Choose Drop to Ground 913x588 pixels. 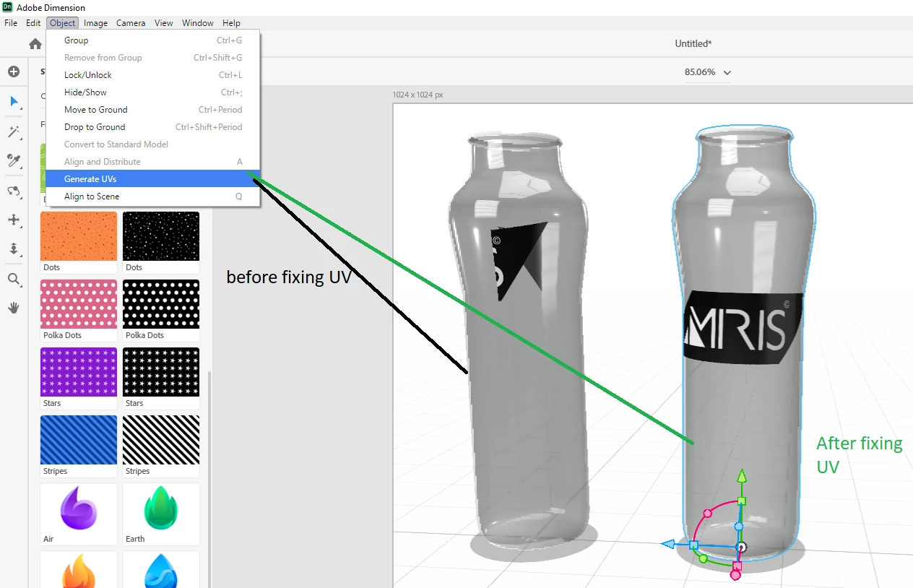click(152, 127)
